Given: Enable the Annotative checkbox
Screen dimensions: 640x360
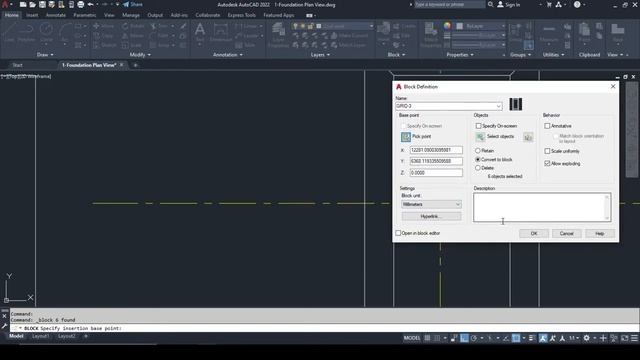Looking at the screenshot, I should coord(547,126).
